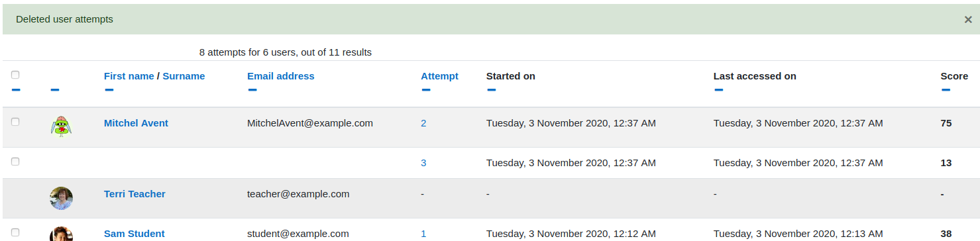Viewport: 980px width, 241px height.
Task: Hide the checkbox column using its dash icon
Action: 17,90
